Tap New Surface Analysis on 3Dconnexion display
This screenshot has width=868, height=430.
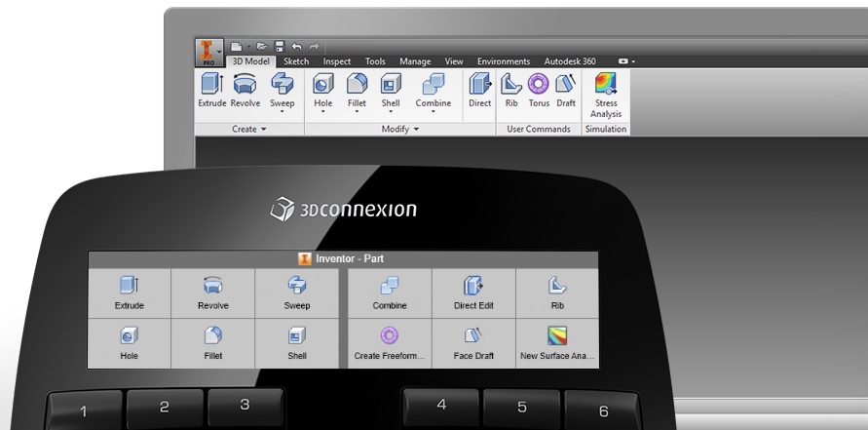pos(557,343)
